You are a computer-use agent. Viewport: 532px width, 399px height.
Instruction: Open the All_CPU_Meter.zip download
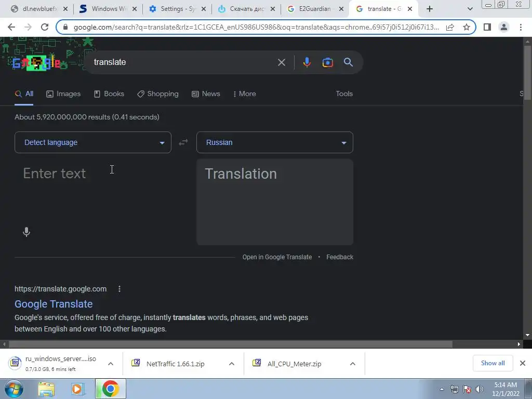[294, 364]
